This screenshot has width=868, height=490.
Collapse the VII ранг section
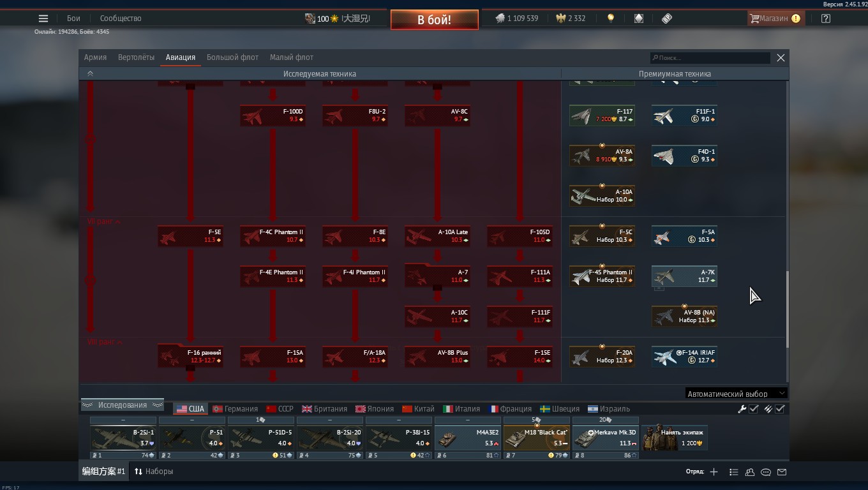(x=104, y=221)
